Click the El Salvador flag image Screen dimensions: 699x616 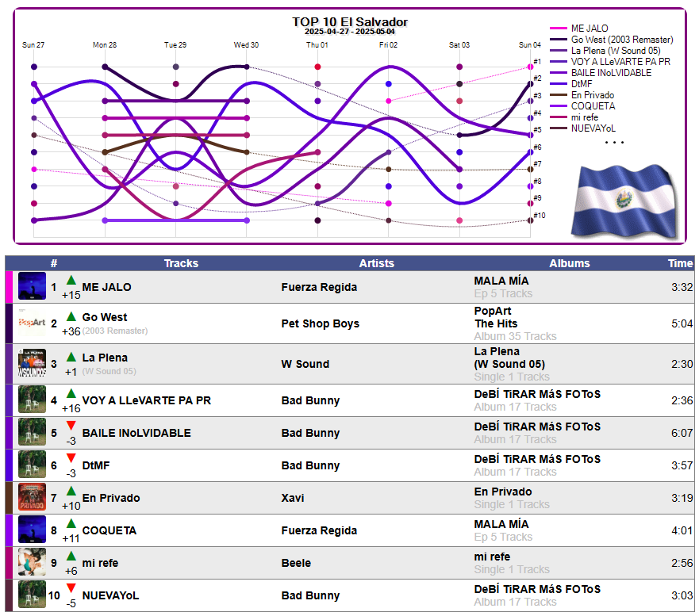(624, 202)
